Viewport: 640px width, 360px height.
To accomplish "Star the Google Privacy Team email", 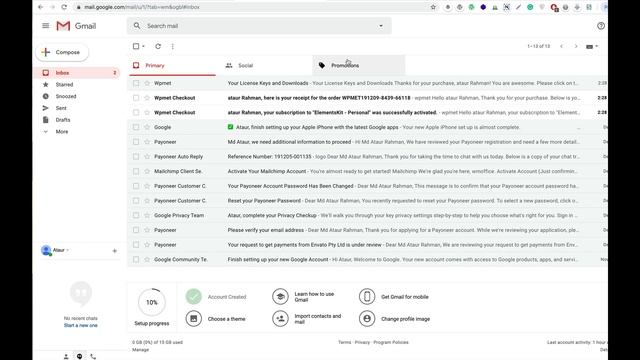I will (147, 215).
